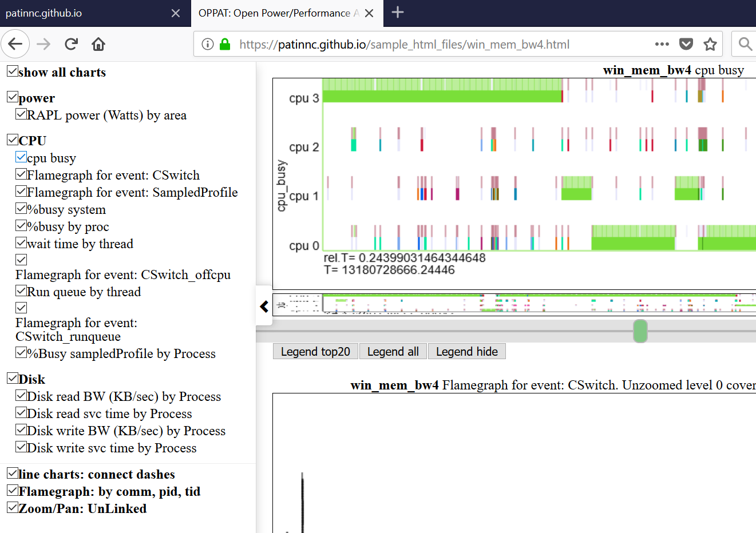The width and height of the screenshot is (756, 533).
Task: Uncheck the 'show all charts' checkbox
Action: [13, 71]
